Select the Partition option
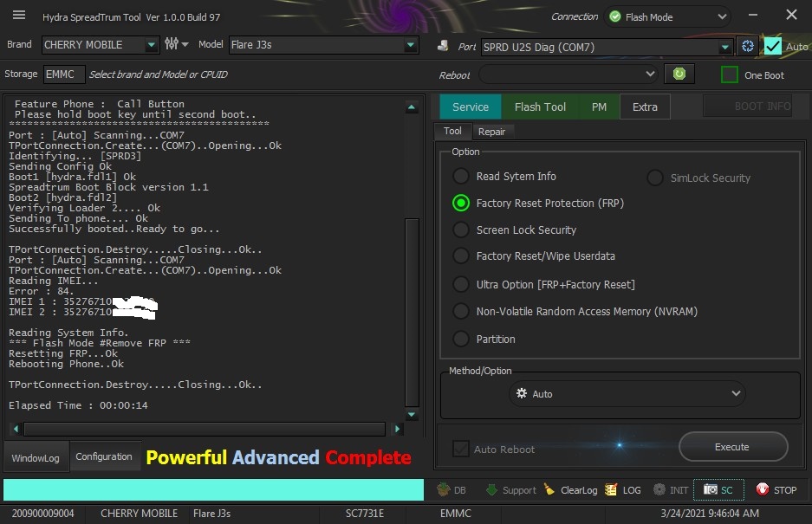The width and height of the screenshot is (812, 524). [460, 340]
